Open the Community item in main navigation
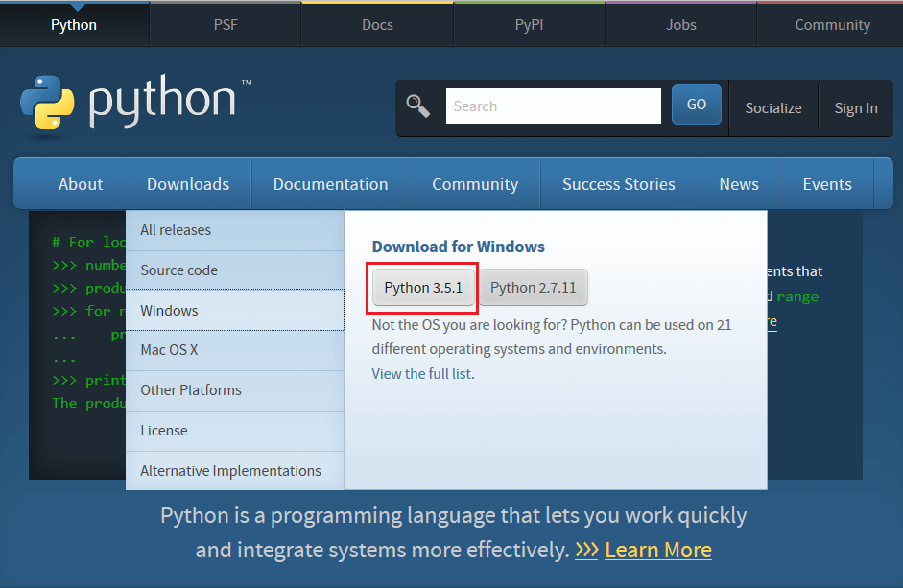Screen dimensions: 903x588 [x=475, y=184]
